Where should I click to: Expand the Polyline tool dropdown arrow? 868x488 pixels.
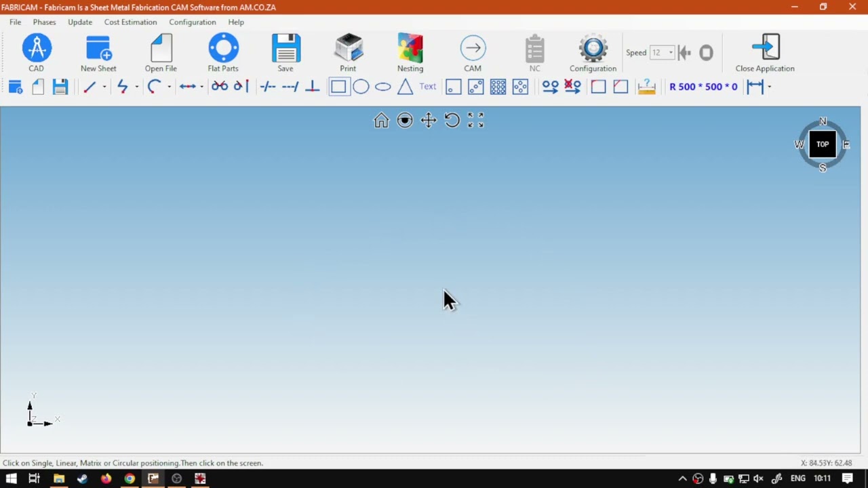point(136,87)
